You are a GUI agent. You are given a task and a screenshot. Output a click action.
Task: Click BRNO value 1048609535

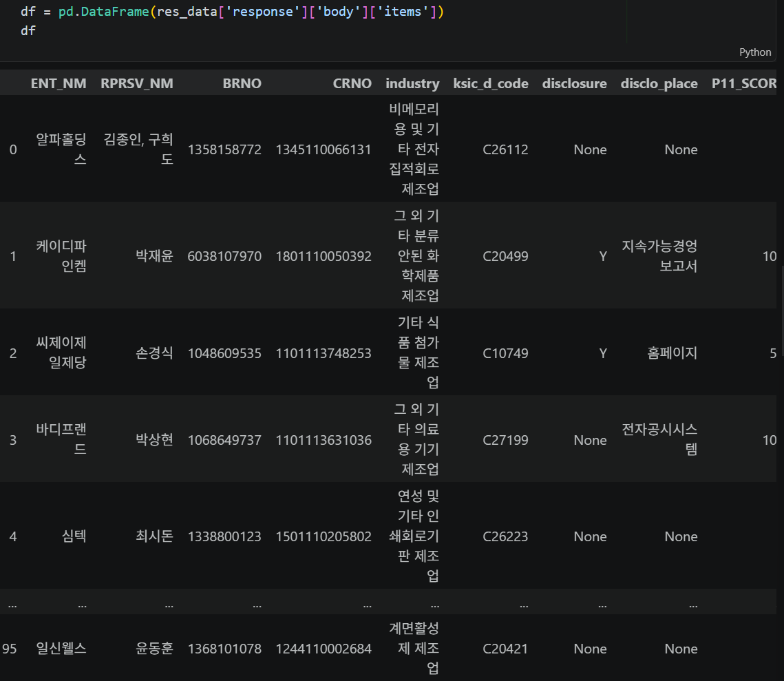click(x=224, y=353)
